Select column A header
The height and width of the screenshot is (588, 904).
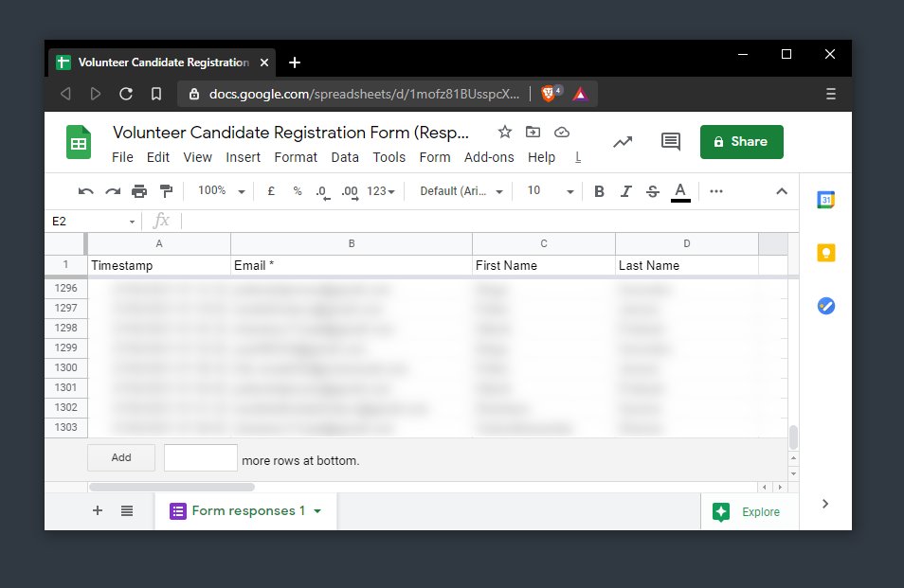click(x=159, y=243)
